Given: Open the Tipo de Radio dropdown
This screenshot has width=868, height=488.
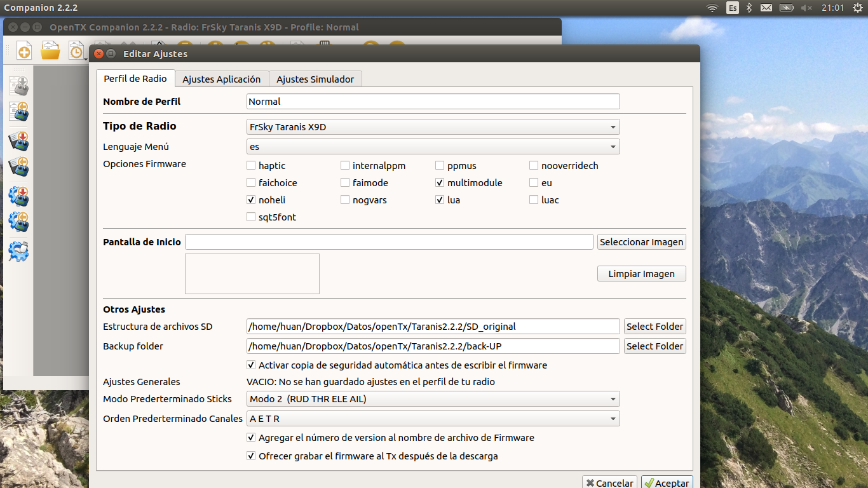Looking at the screenshot, I should [x=433, y=127].
